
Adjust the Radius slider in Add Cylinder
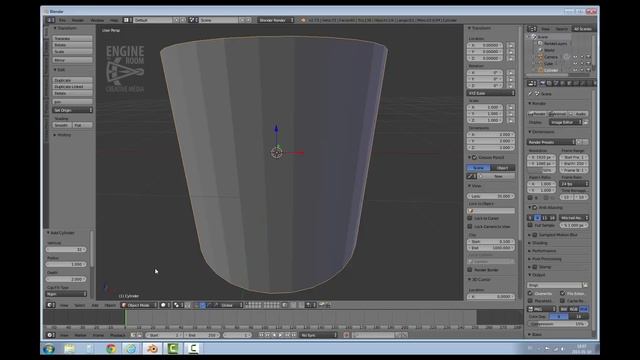tap(66, 264)
